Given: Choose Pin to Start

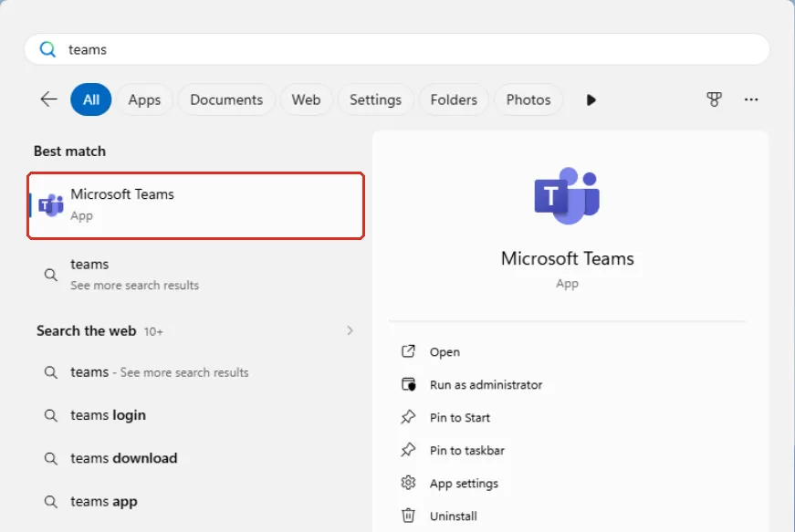Looking at the screenshot, I should click(x=568, y=418).
